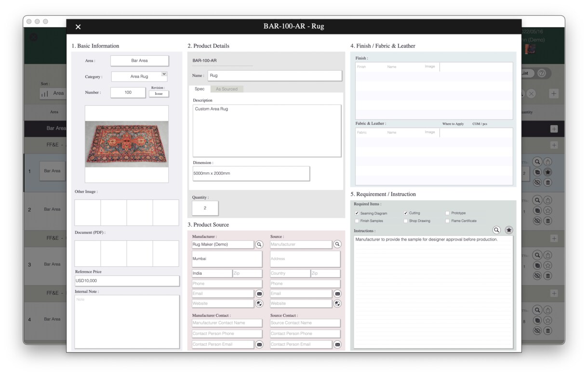588x375 pixels.
Task: Click mail icon beside Source Contact Person Email
Action: (x=337, y=345)
